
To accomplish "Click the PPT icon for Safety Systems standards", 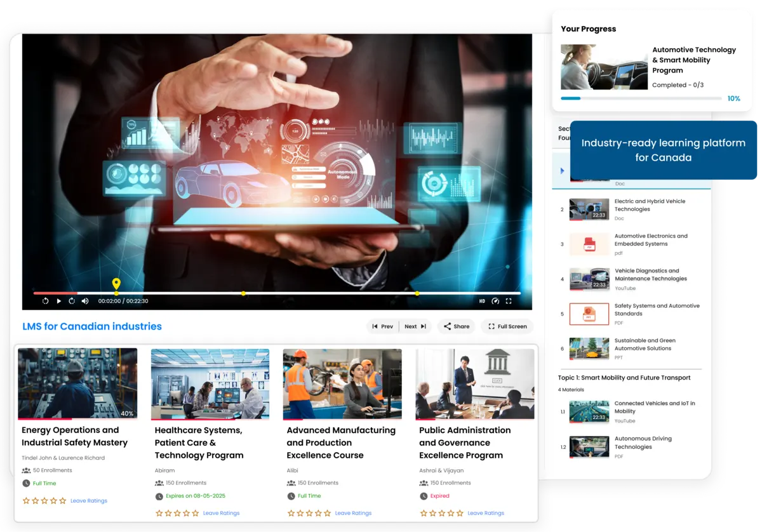I will (589, 313).
